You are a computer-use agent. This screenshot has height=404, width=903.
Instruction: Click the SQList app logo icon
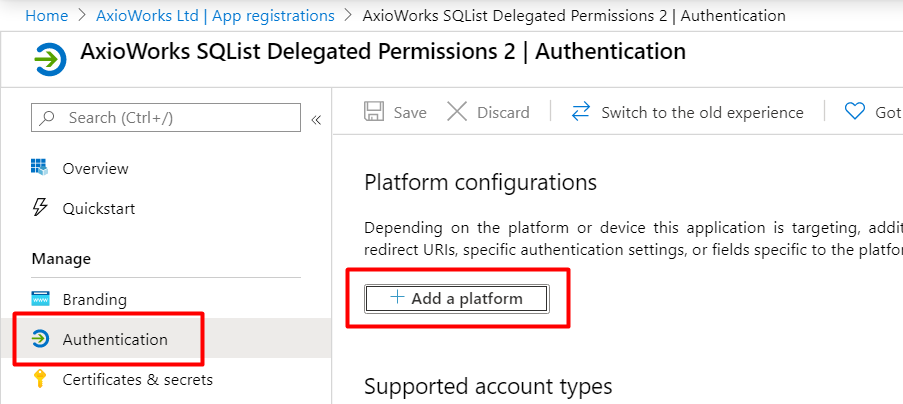[50, 59]
